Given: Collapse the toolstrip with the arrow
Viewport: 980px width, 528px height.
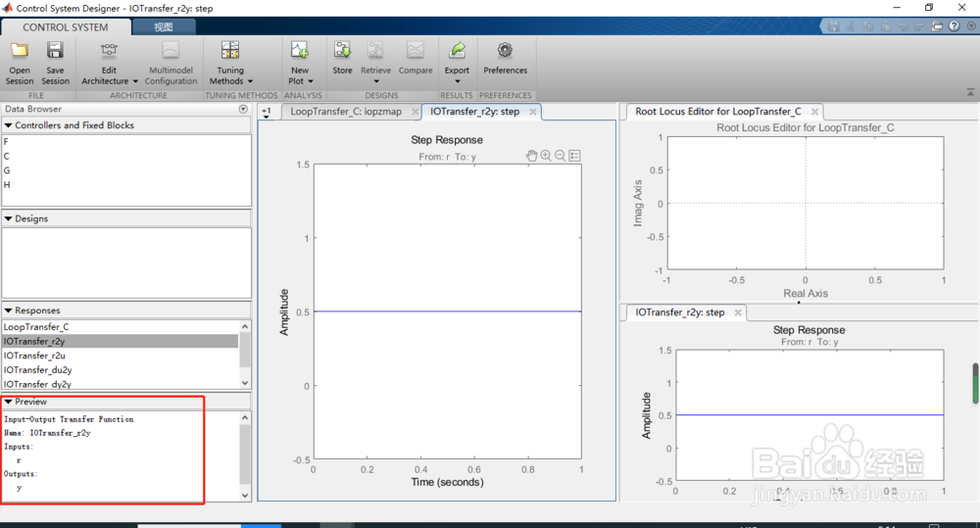Looking at the screenshot, I should (970, 92).
